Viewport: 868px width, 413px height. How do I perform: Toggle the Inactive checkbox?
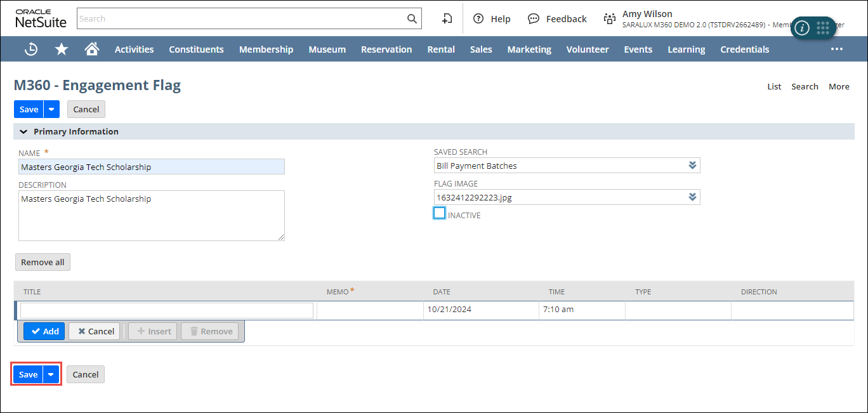pyautogui.click(x=440, y=213)
